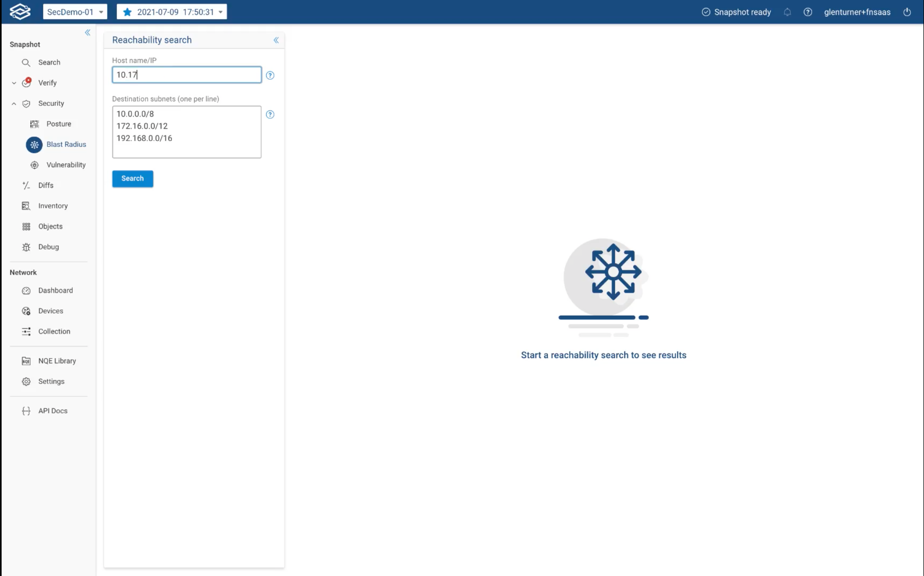This screenshot has width=924, height=576.
Task: Click the Forward Networks logo
Action: pyautogui.click(x=20, y=12)
